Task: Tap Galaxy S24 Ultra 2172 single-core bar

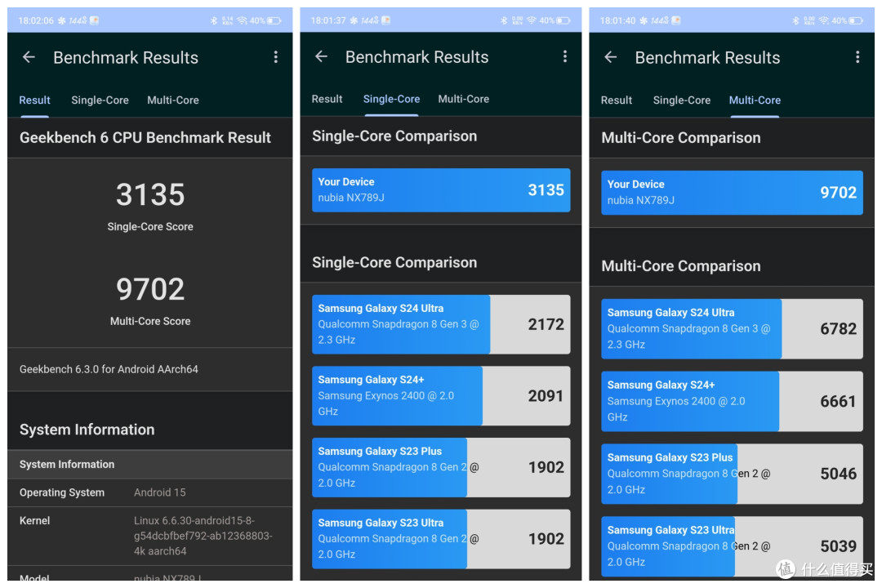Action: [441, 324]
